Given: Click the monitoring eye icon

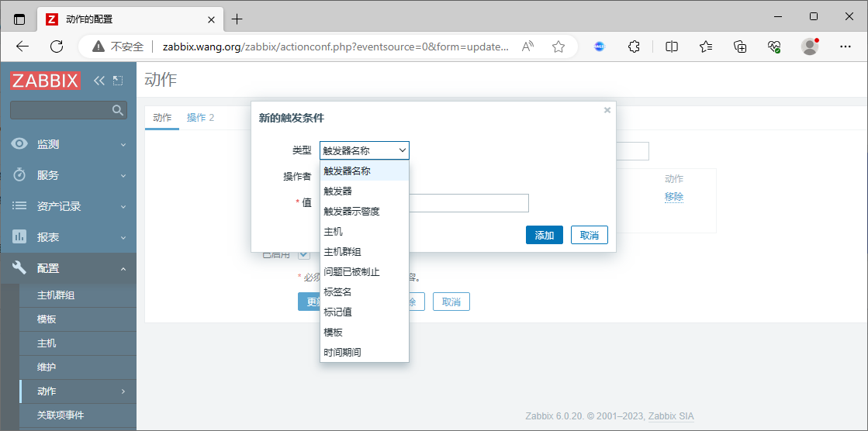Looking at the screenshot, I should tap(19, 144).
